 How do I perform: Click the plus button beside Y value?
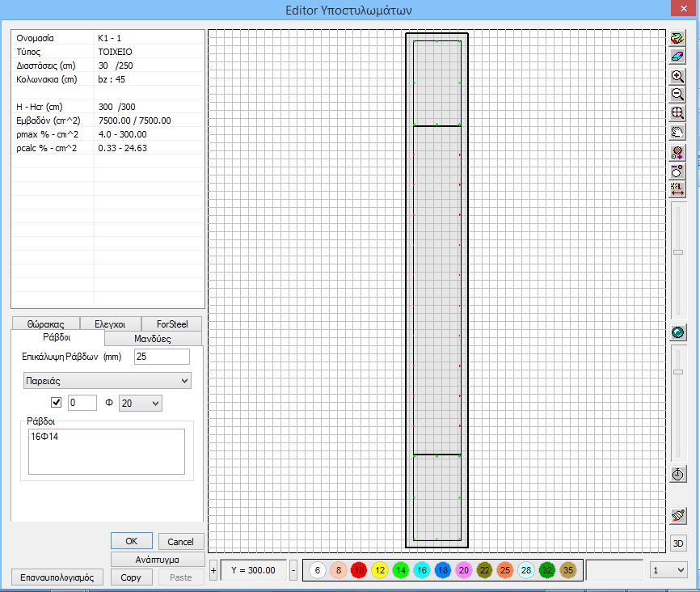point(213,570)
